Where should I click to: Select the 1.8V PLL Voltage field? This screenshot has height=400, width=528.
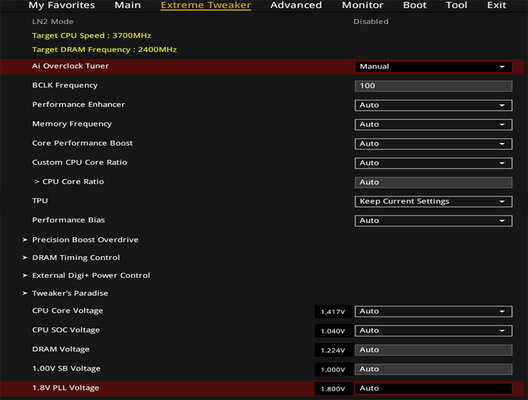coord(433,389)
